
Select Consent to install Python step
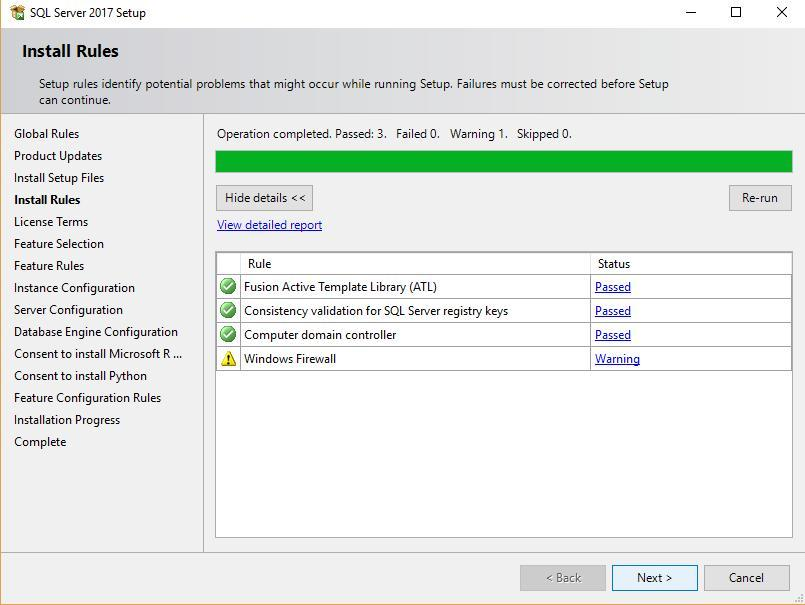(x=81, y=376)
